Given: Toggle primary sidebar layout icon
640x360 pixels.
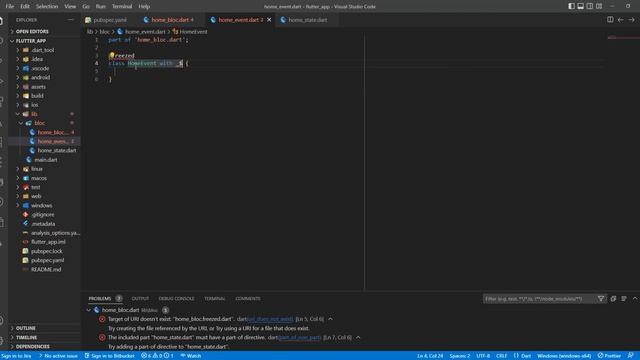Looking at the screenshot, I should (571, 6).
